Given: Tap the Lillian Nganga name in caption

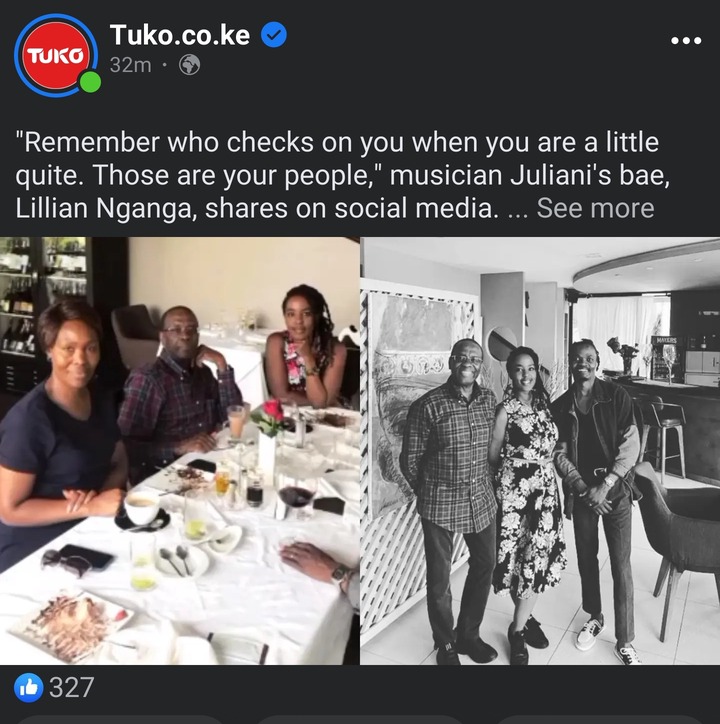Looking at the screenshot, I should tap(103, 208).
